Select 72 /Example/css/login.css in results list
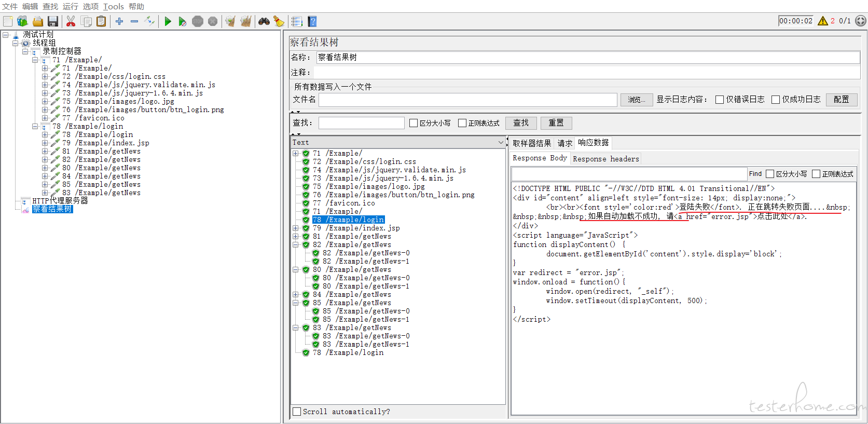The height and width of the screenshot is (424, 868). pos(364,161)
